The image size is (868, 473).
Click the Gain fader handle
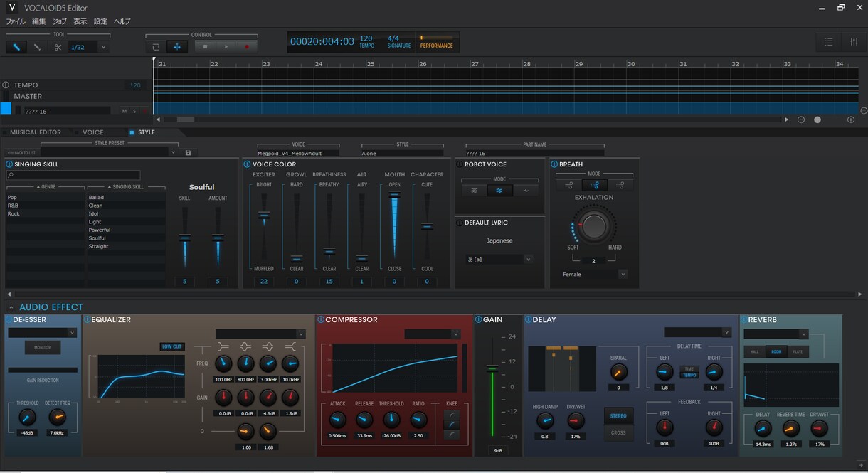[x=492, y=368]
